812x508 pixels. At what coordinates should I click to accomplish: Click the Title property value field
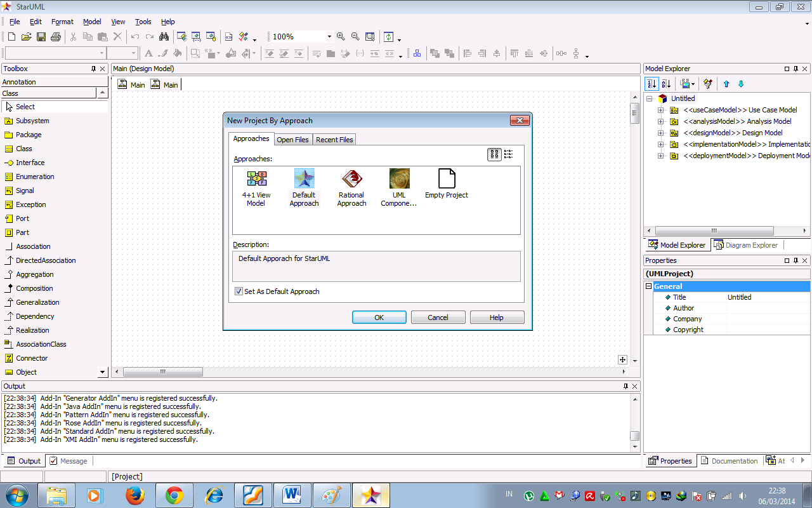pyautogui.click(x=768, y=297)
